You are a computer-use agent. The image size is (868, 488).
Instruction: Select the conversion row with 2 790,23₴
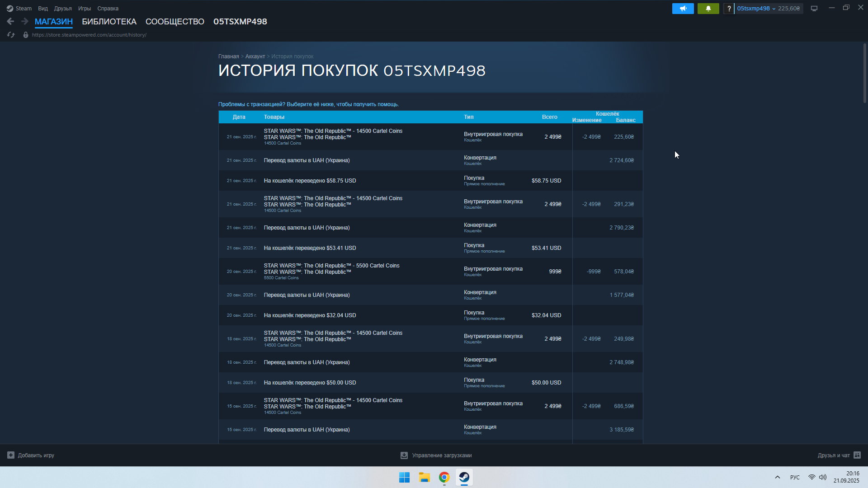pos(430,228)
